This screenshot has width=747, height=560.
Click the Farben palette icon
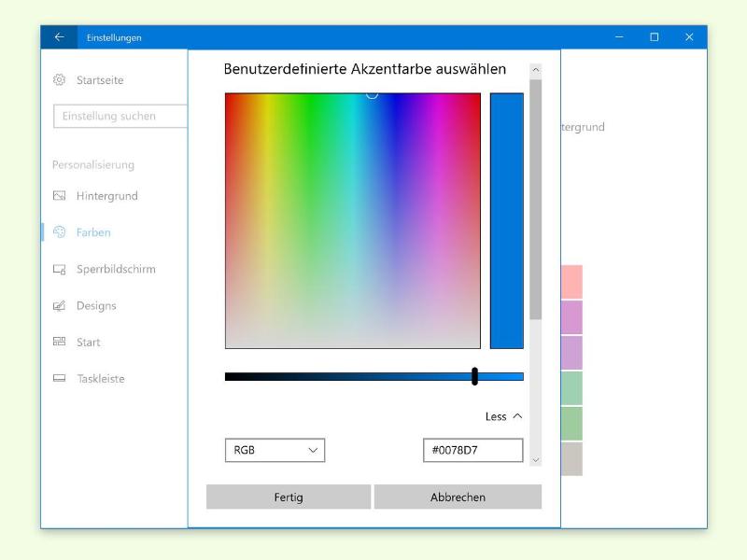pos(60,232)
